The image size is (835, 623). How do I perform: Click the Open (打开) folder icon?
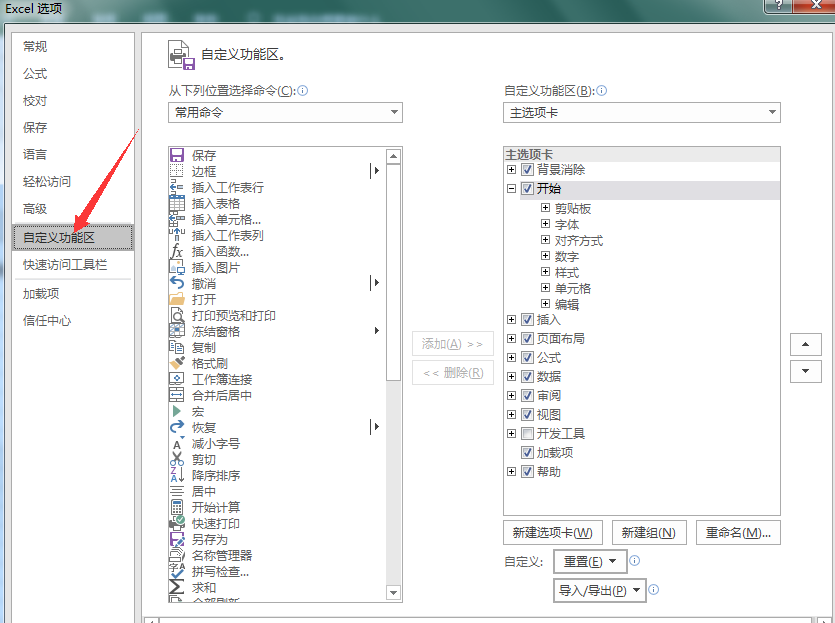pyautogui.click(x=177, y=299)
